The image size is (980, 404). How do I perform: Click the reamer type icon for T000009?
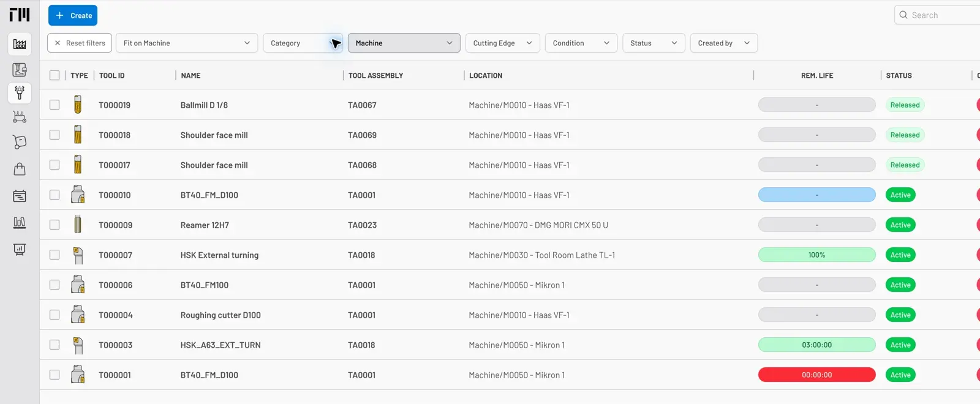pyautogui.click(x=78, y=225)
